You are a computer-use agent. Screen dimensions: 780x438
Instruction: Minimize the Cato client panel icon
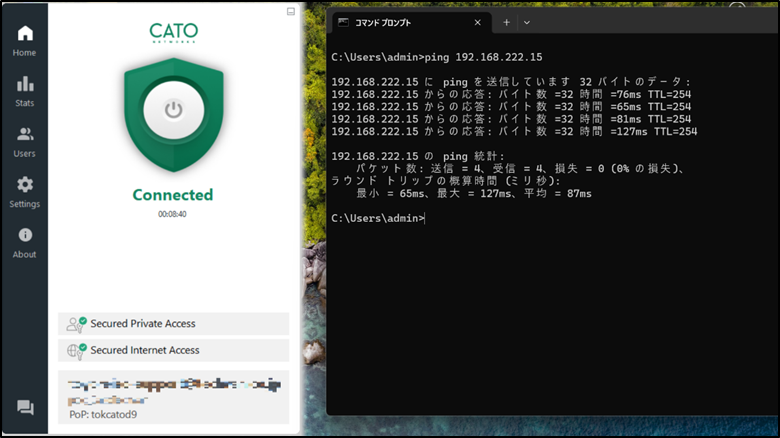coord(291,11)
